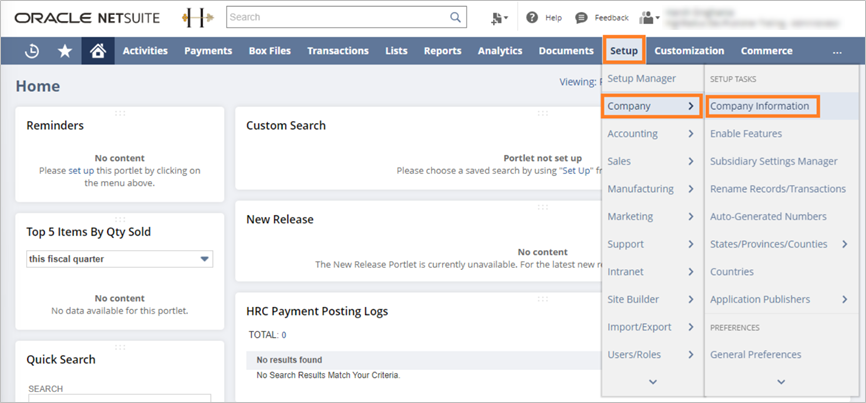Image resolution: width=866 pixels, height=403 pixels.
Task: Click the Recent Records clock icon
Action: (x=31, y=51)
